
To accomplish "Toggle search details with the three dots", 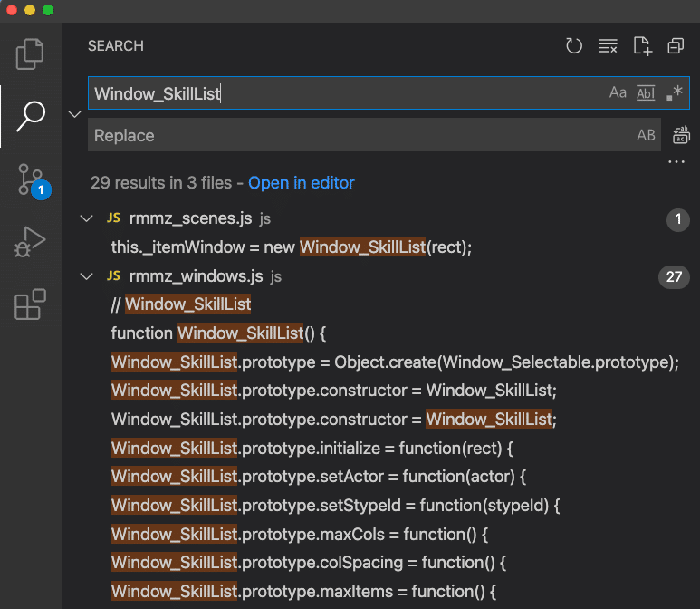I will (x=676, y=161).
